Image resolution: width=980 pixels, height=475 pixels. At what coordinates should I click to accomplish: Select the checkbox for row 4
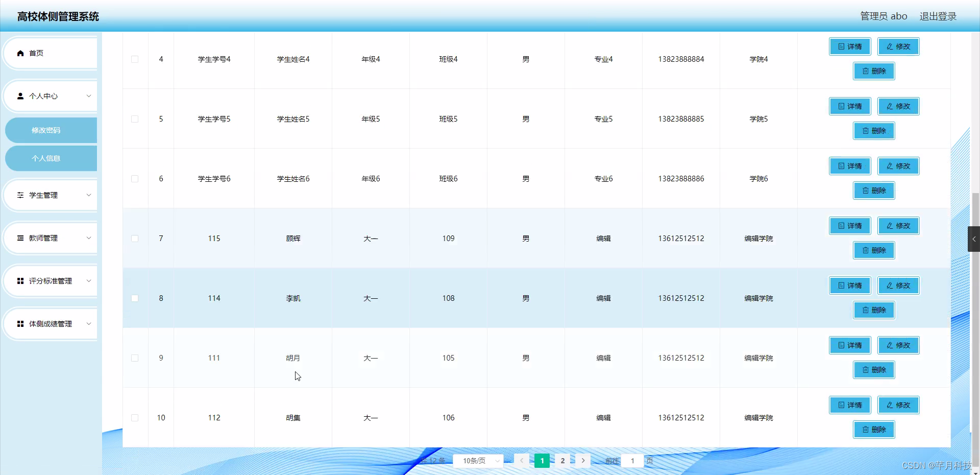coord(135,59)
